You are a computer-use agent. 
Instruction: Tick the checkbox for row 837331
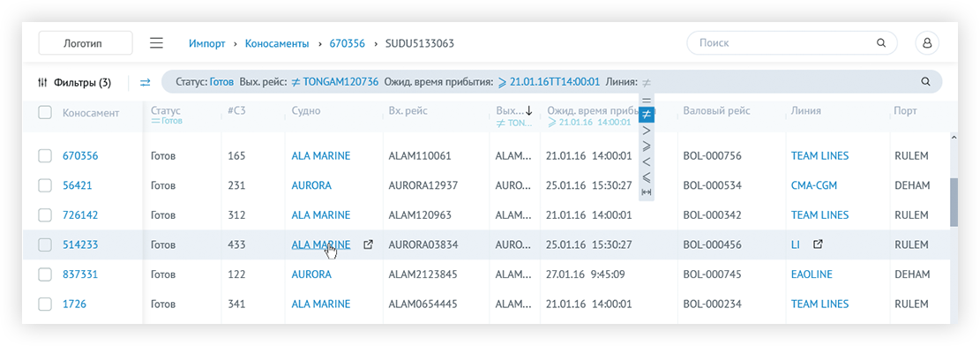pos(45,275)
